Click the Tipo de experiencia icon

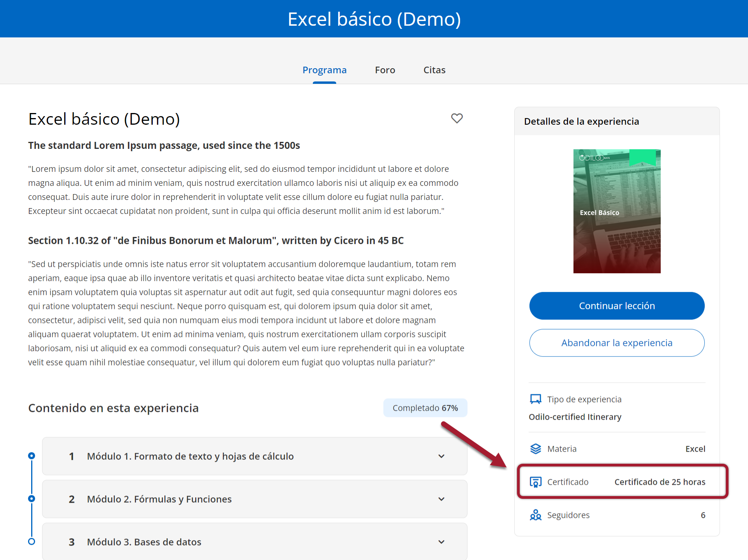pos(536,399)
